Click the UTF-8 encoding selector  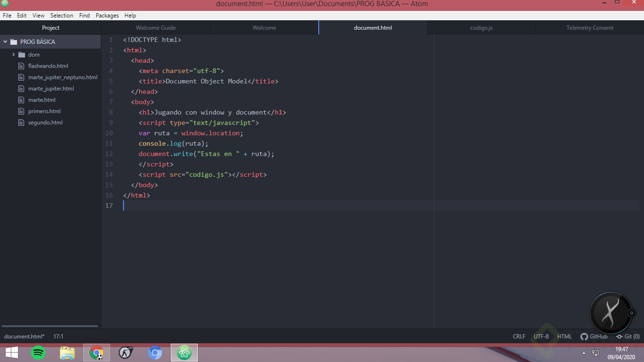[x=541, y=337]
